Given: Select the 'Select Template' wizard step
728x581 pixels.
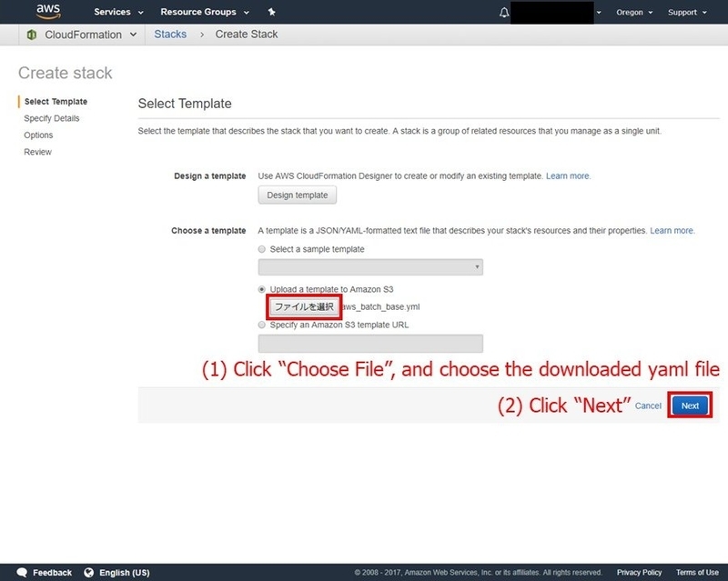Looking at the screenshot, I should (56, 102).
